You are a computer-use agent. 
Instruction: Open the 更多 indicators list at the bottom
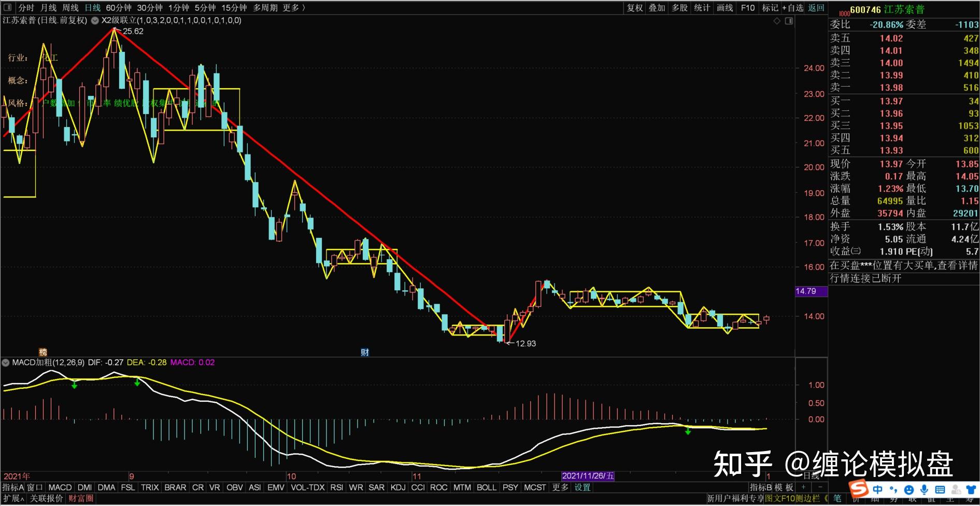560,487
